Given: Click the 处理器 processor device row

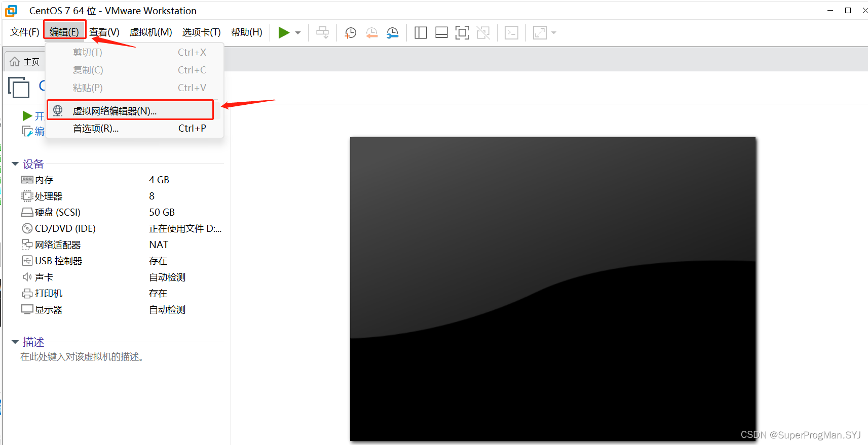Looking at the screenshot, I should tap(122, 196).
